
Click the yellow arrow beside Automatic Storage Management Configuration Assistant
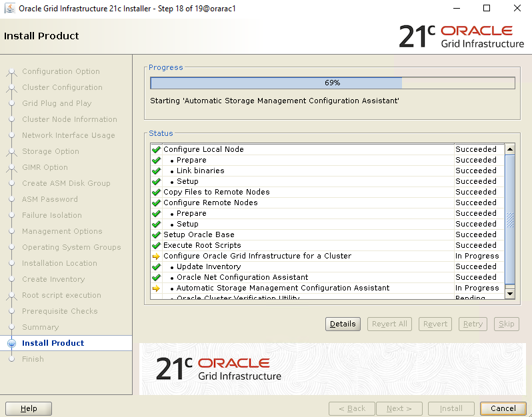tap(156, 288)
